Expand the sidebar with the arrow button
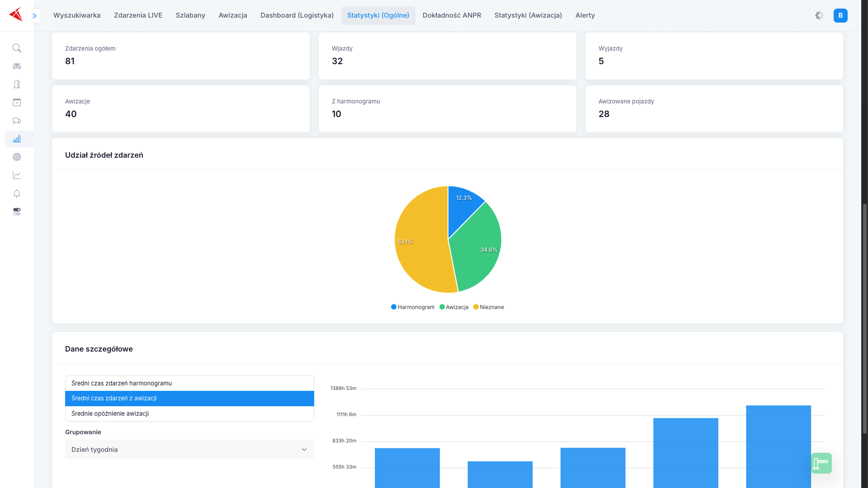The image size is (868, 488). [34, 15]
